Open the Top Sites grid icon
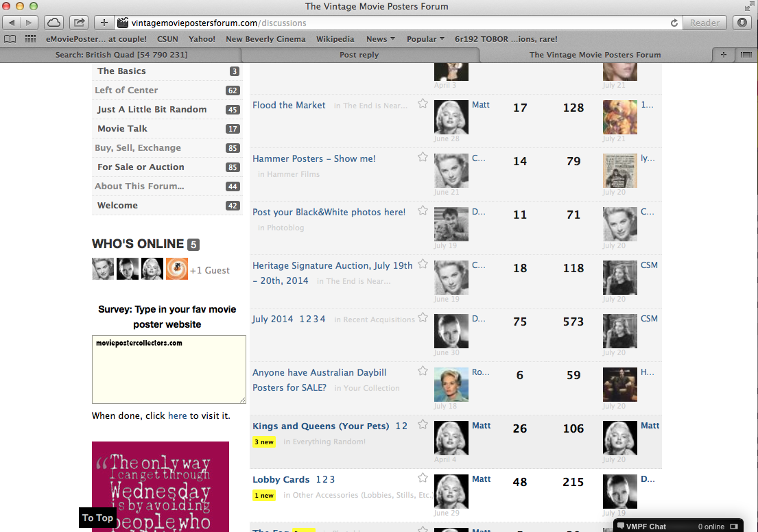The width and height of the screenshot is (758, 532). click(x=30, y=39)
